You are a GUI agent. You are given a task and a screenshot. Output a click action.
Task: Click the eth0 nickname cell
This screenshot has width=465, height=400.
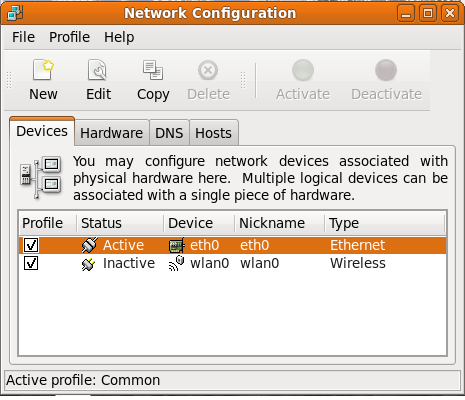pos(254,245)
